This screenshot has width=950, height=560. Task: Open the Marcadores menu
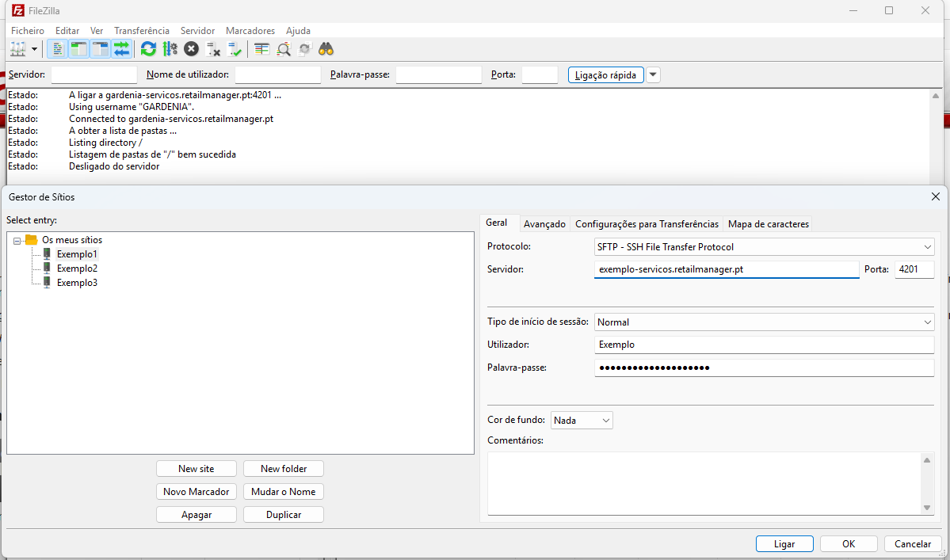(x=250, y=30)
